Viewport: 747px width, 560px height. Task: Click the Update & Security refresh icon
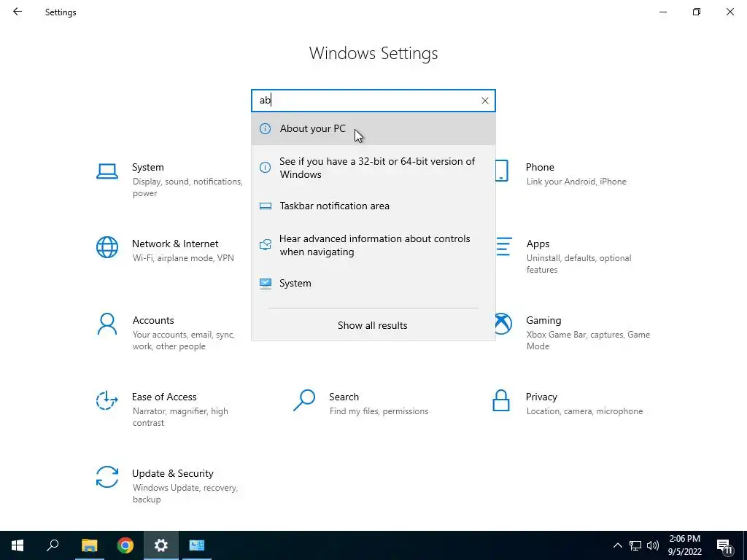click(x=107, y=477)
